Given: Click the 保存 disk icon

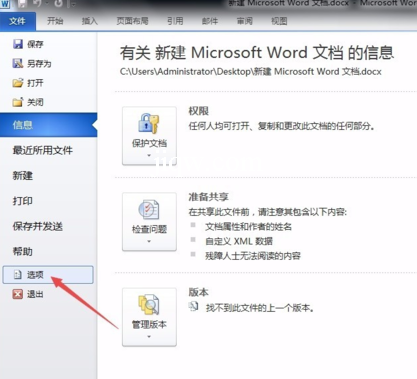Looking at the screenshot, I should [18, 44].
